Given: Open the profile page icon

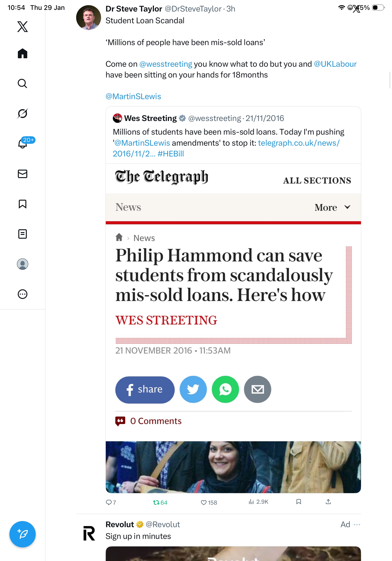Looking at the screenshot, I should [23, 264].
